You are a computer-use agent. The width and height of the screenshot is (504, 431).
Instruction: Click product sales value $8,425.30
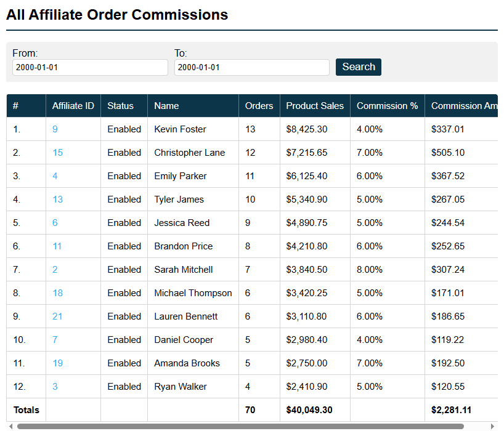point(307,129)
